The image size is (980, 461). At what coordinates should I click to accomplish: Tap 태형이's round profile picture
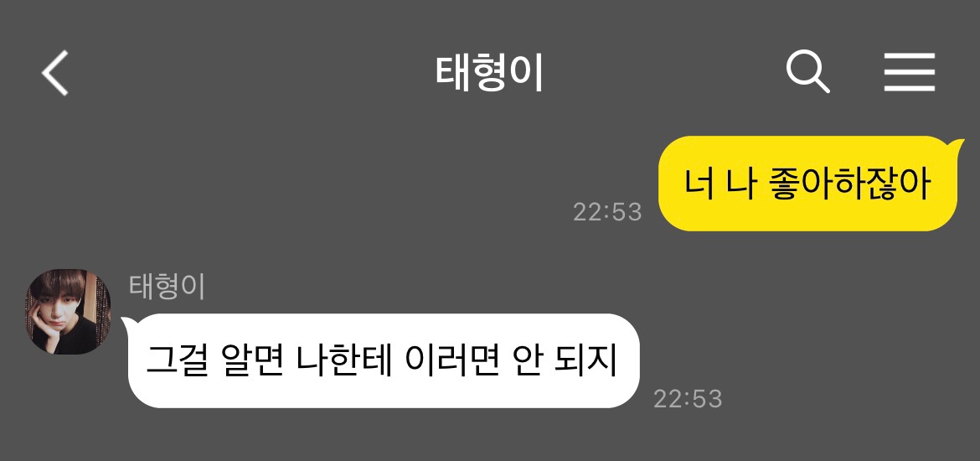point(68,312)
